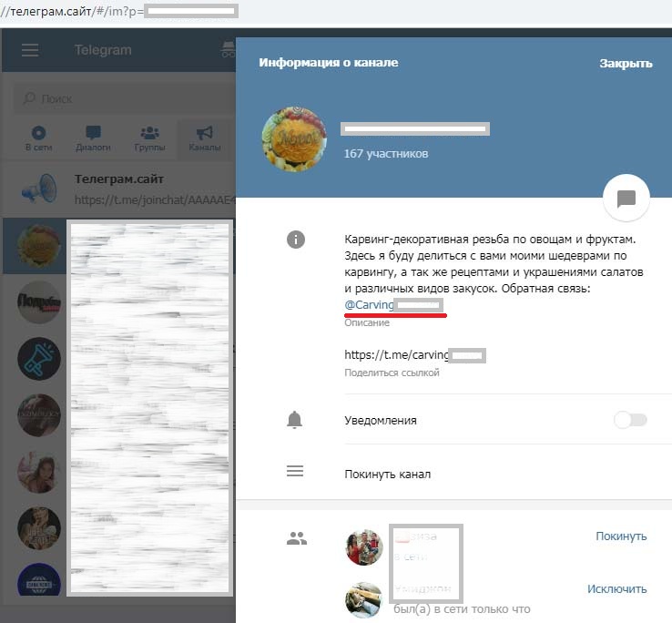The image size is (672, 623).
Task: Focus the Поиск search field
Action: [124, 98]
